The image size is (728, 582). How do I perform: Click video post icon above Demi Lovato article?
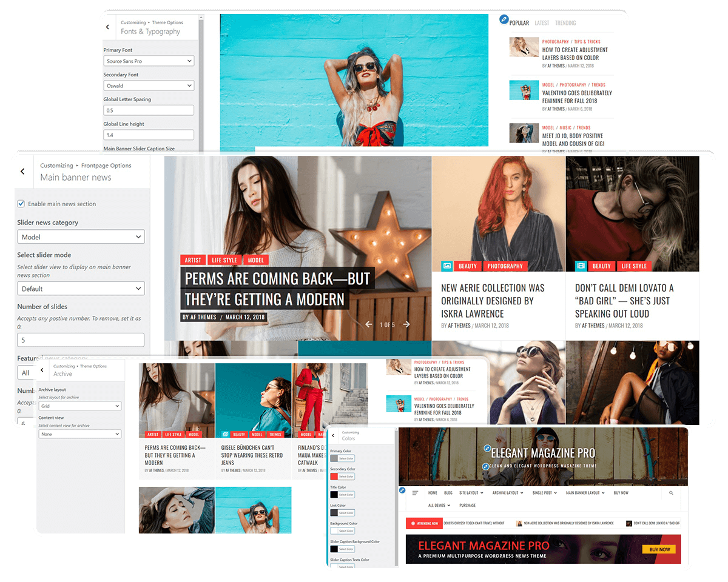[x=581, y=266]
